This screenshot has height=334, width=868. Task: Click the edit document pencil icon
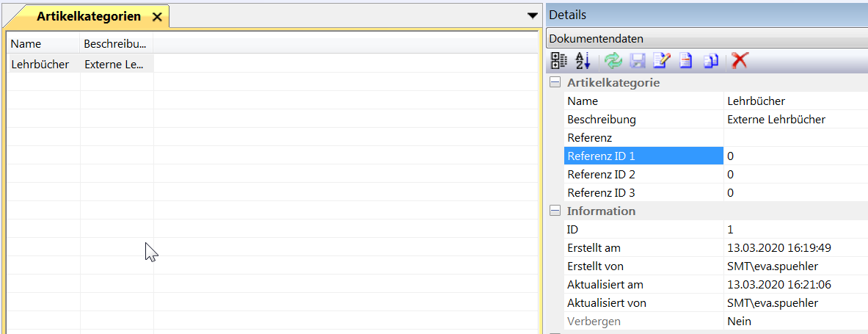tap(662, 61)
